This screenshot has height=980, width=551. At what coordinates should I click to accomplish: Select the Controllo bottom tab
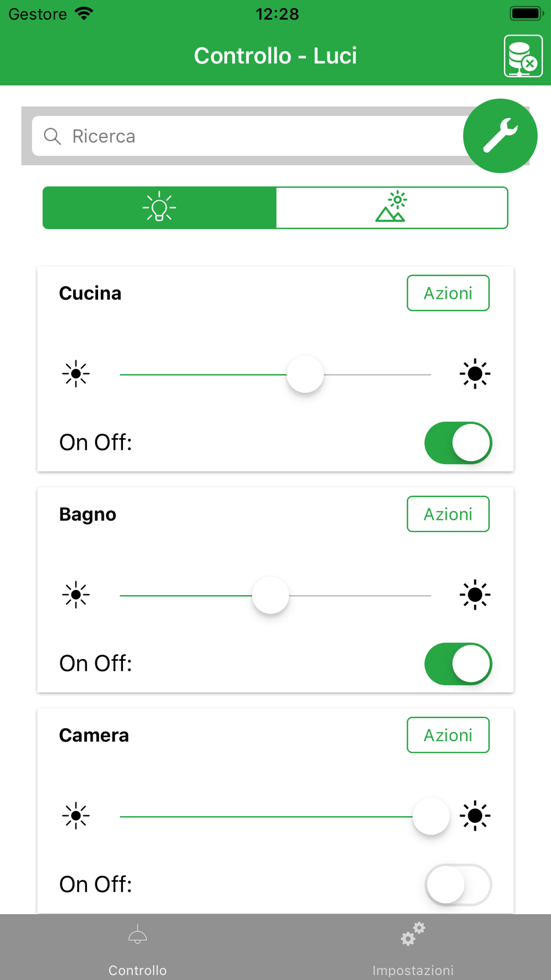coord(138,948)
